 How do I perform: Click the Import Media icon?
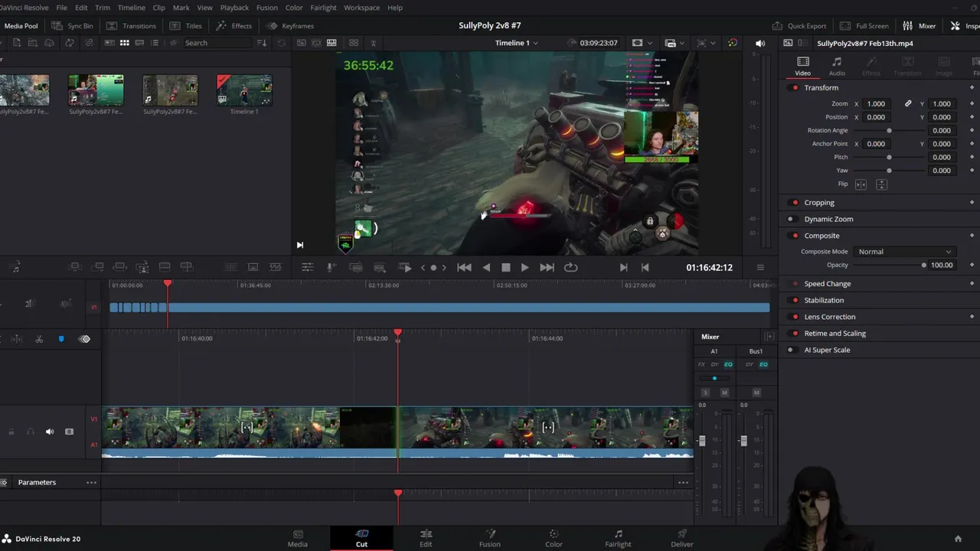pos(17,43)
